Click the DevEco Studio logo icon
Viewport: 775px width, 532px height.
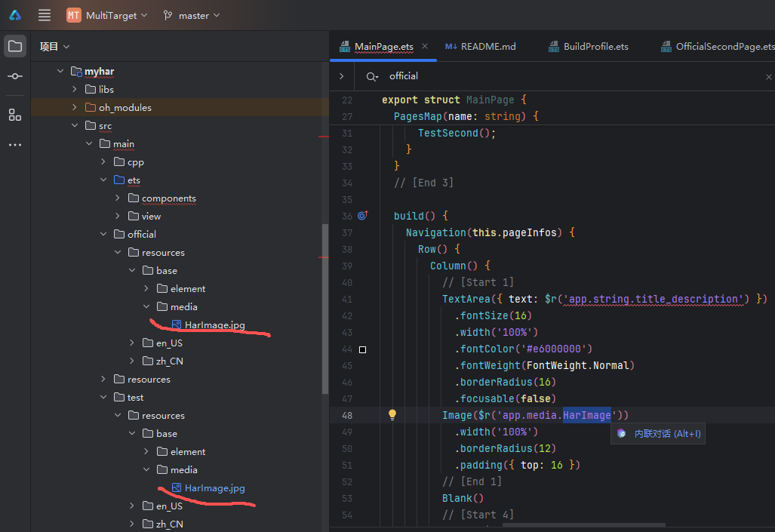coord(15,15)
